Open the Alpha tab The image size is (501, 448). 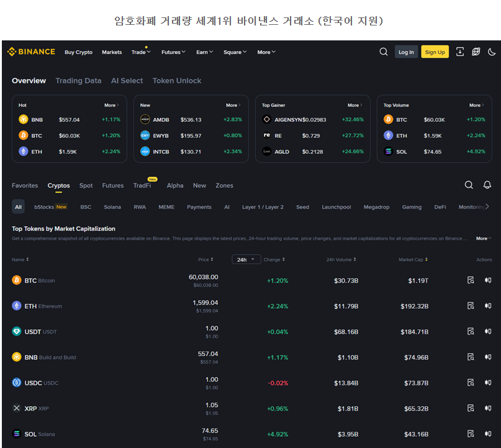(x=175, y=185)
